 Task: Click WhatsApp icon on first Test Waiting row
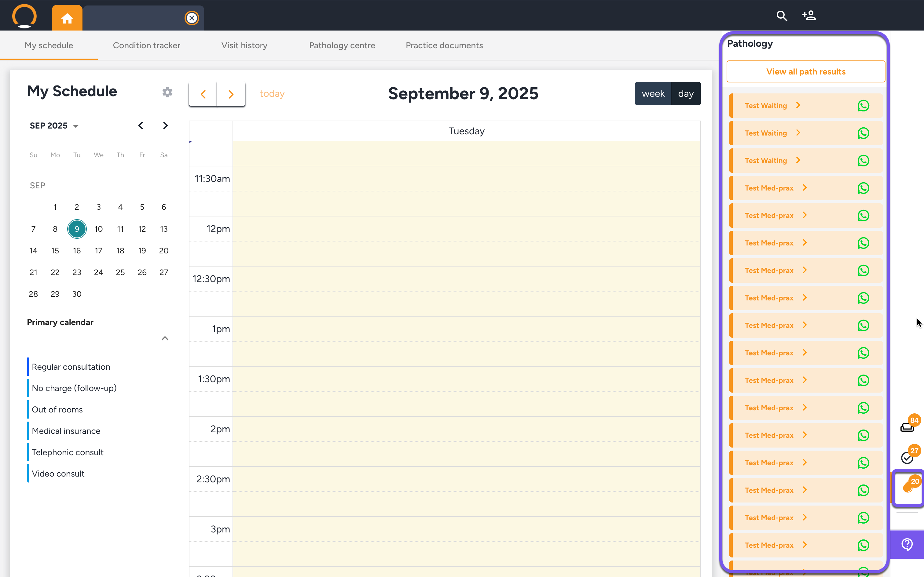click(x=863, y=106)
